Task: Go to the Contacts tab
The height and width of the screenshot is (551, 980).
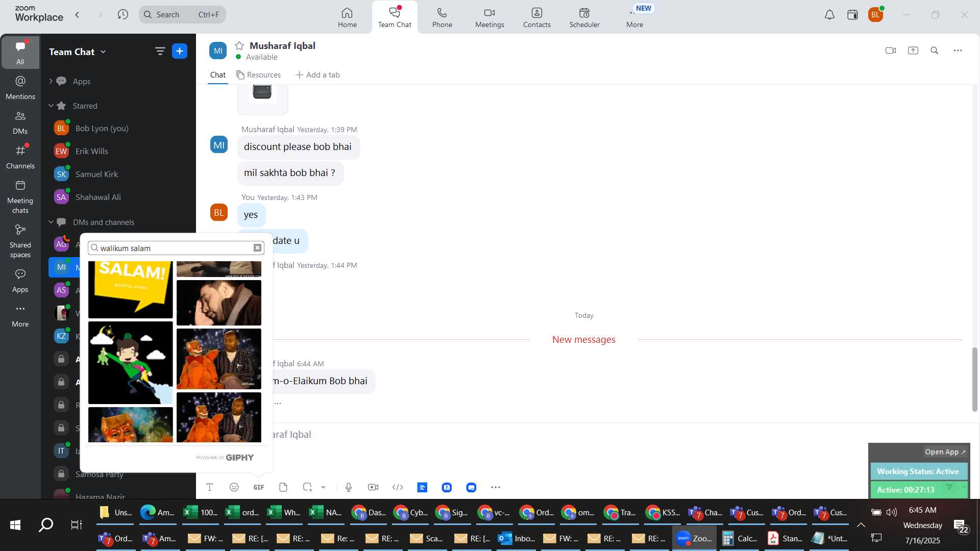Action: click(536, 17)
